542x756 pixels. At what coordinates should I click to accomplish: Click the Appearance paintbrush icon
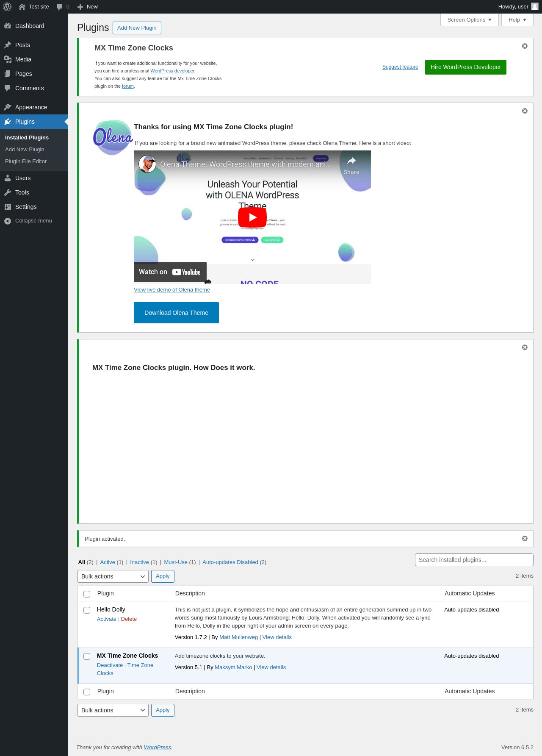[x=8, y=107]
